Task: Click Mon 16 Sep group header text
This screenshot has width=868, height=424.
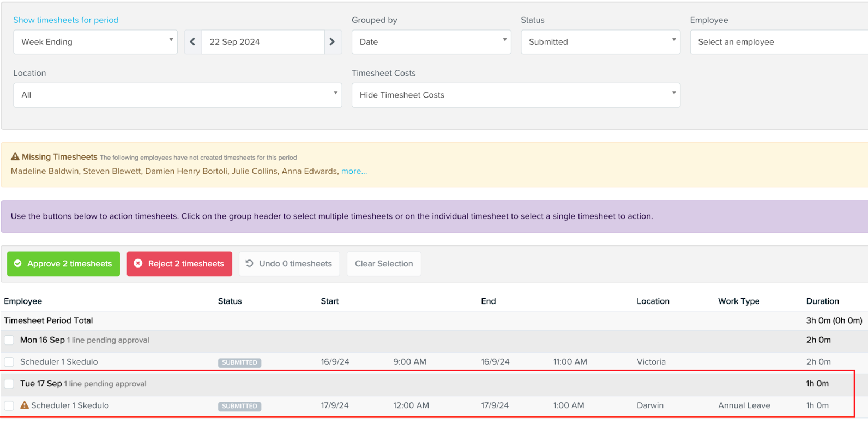Action: [x=43, y=340]
